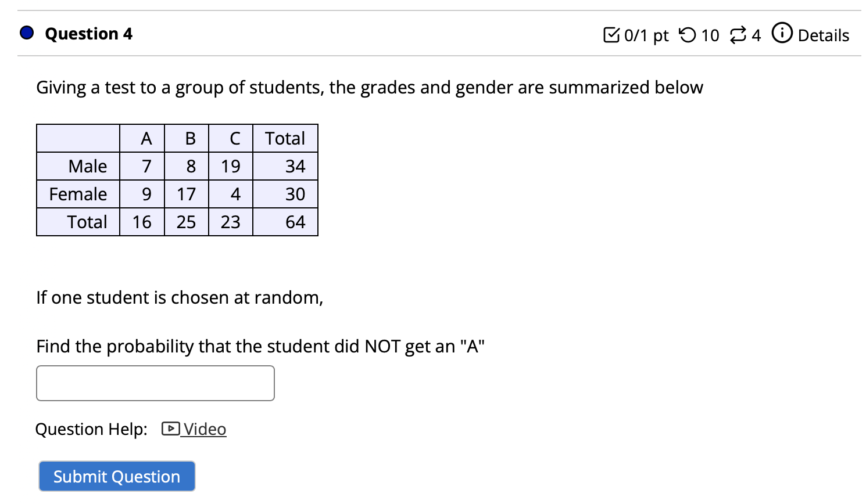Click inside the probability answer box
The height and width of the screenshot is (504, 866).
point(155,383)
